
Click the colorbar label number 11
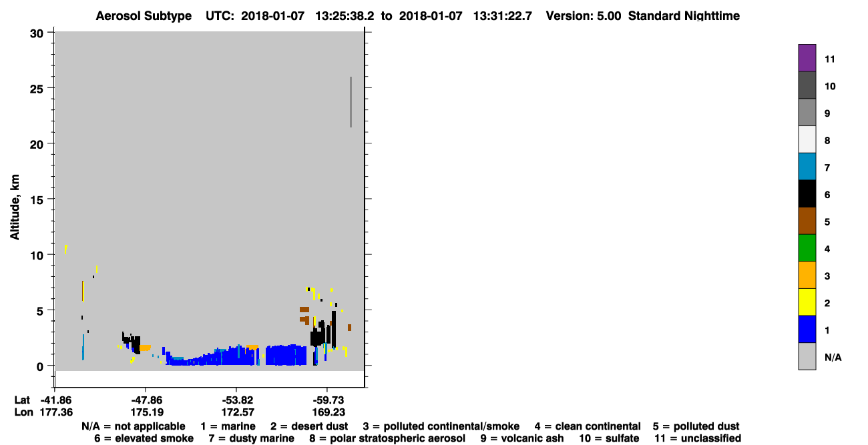coord(830,59)
